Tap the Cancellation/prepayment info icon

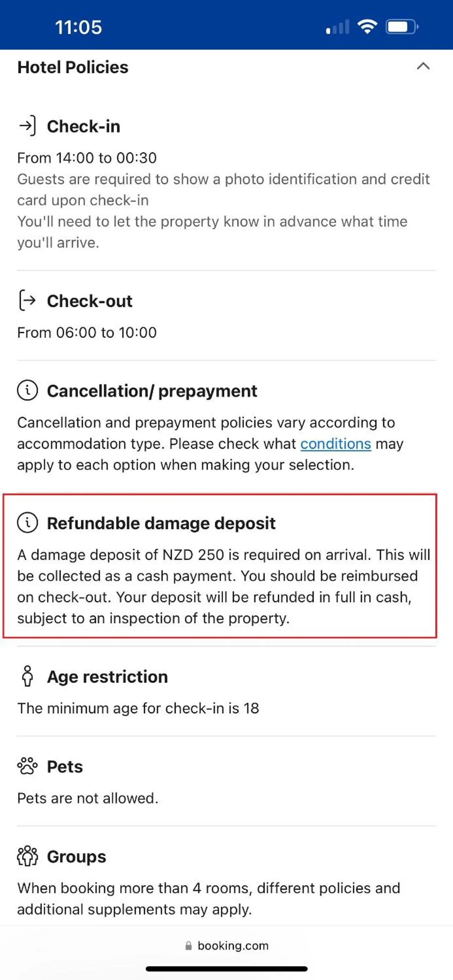click(28, 390)
